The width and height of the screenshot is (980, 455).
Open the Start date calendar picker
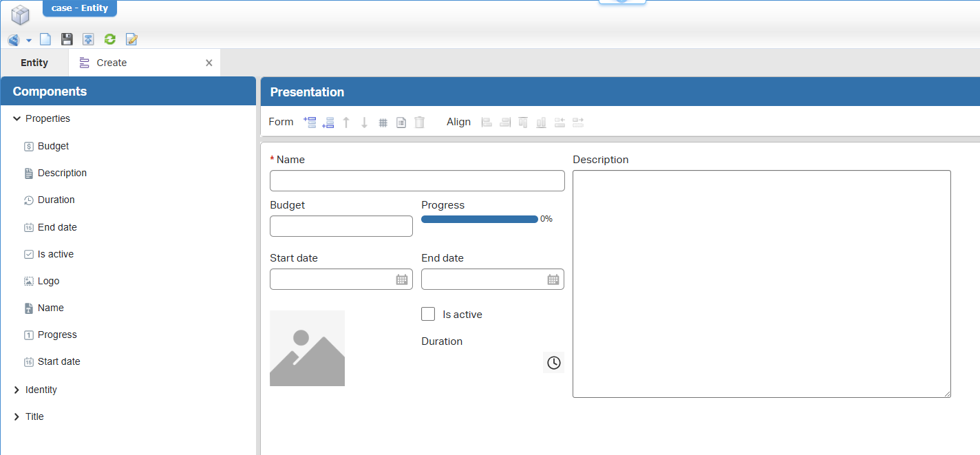tap(402, 279)
